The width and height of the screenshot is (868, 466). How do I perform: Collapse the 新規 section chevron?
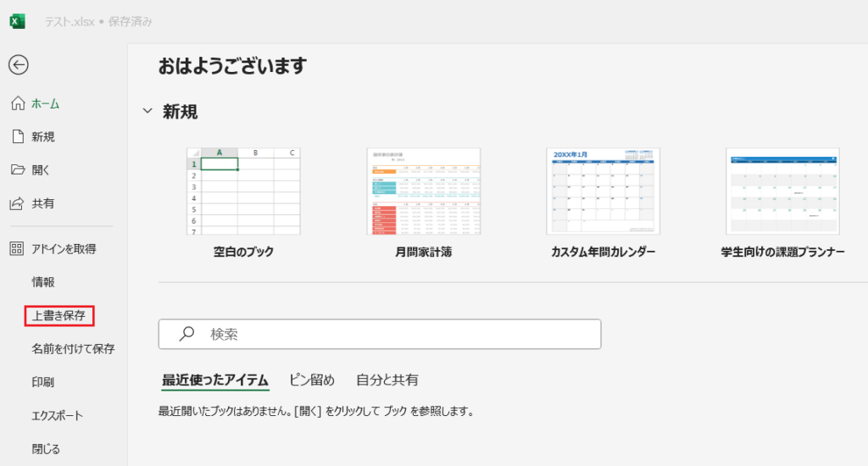pyautogui.click(x=147, y=111)
